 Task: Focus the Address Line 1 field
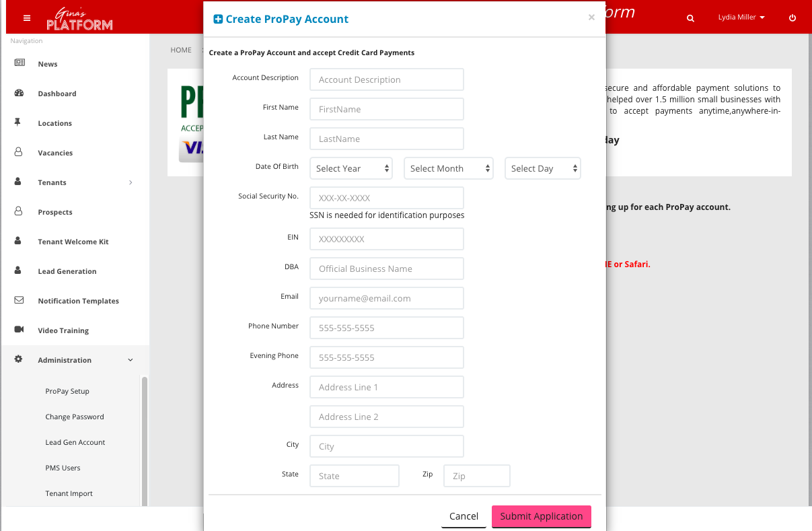coord(387,387)
